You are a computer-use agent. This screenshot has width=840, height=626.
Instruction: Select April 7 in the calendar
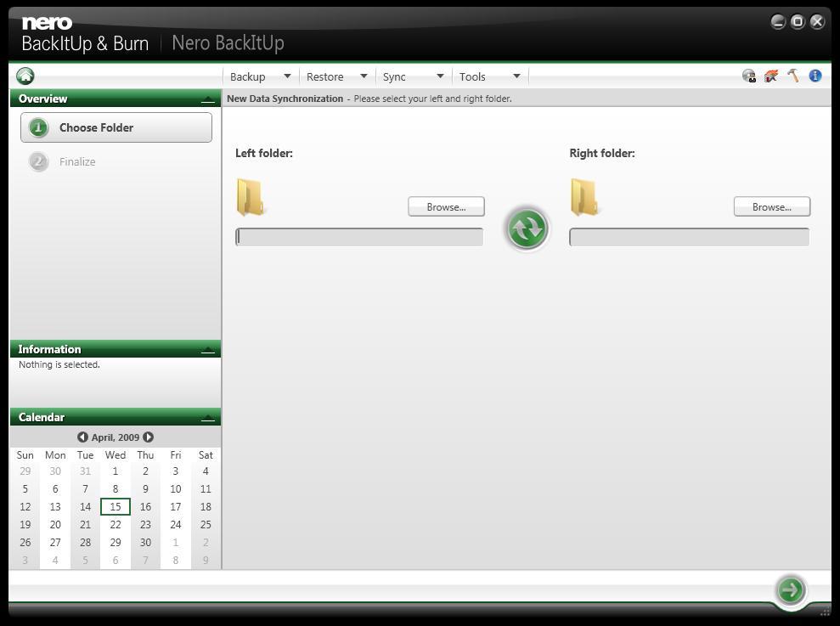click(85, 488)
